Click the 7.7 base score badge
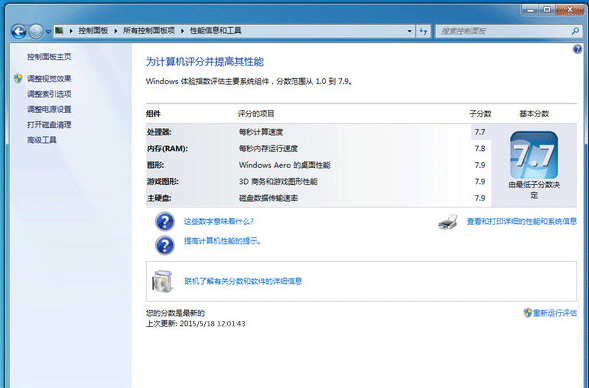 click(x=534, y=155)
